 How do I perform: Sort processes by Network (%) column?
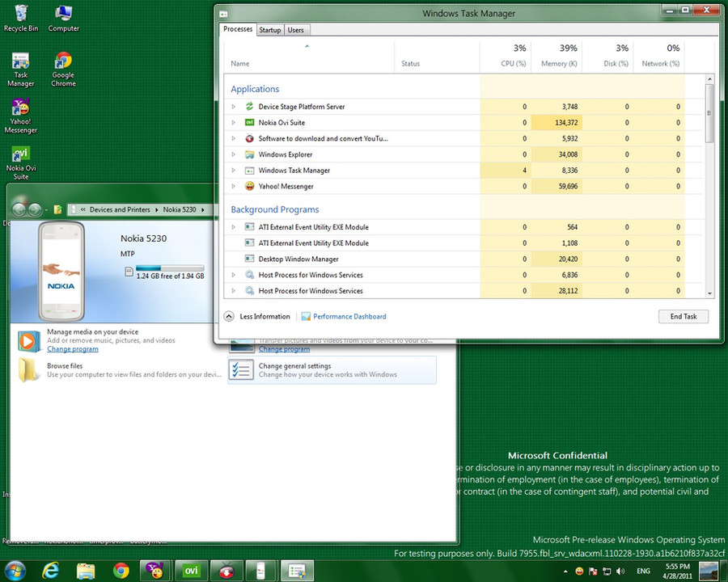click(x=658, y=57)
